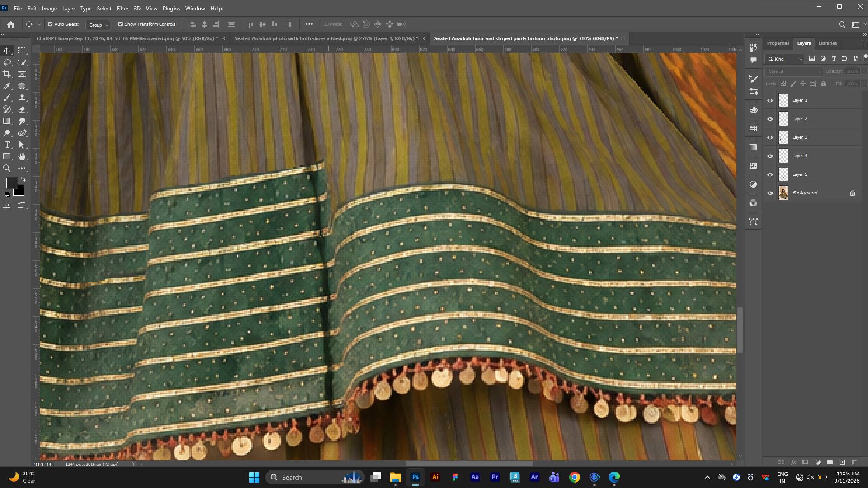
Task: Open the Group auto-select dropdown
Action: pyautogui.click(x=99, y=25)
